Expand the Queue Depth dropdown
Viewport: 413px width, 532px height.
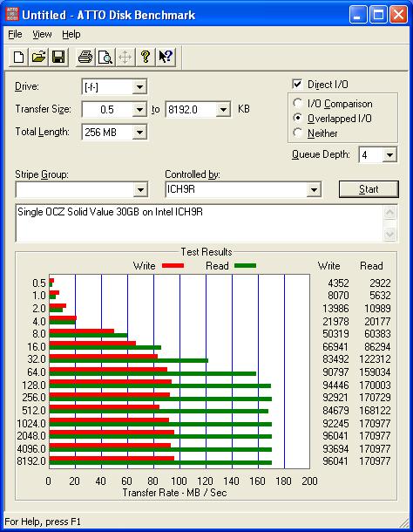(389, 155)
